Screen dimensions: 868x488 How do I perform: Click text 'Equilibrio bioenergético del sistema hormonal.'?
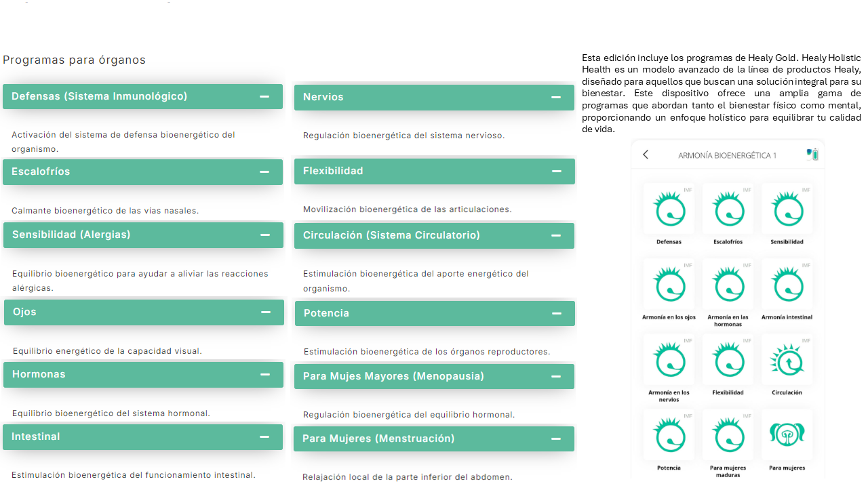(111, 413)
